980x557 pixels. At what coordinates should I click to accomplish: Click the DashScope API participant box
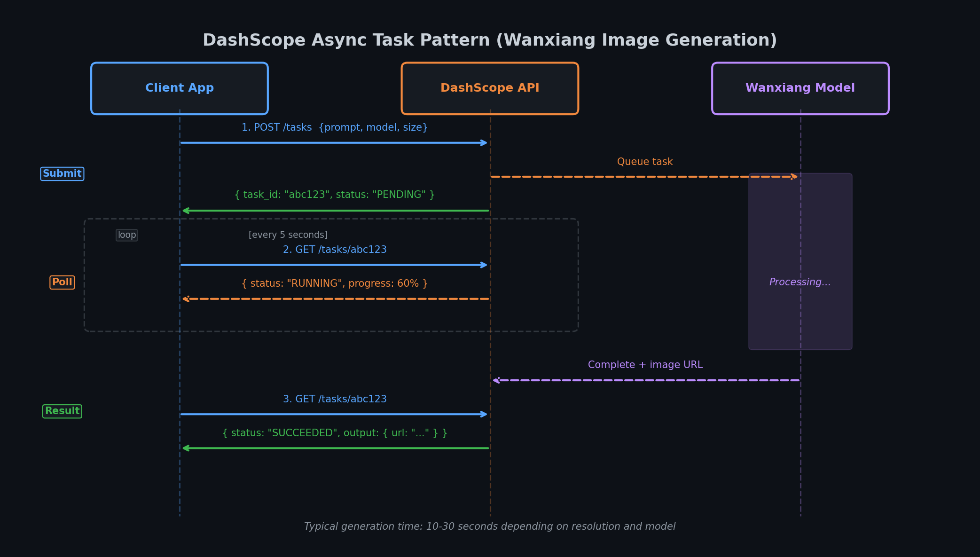click(490, 88)
